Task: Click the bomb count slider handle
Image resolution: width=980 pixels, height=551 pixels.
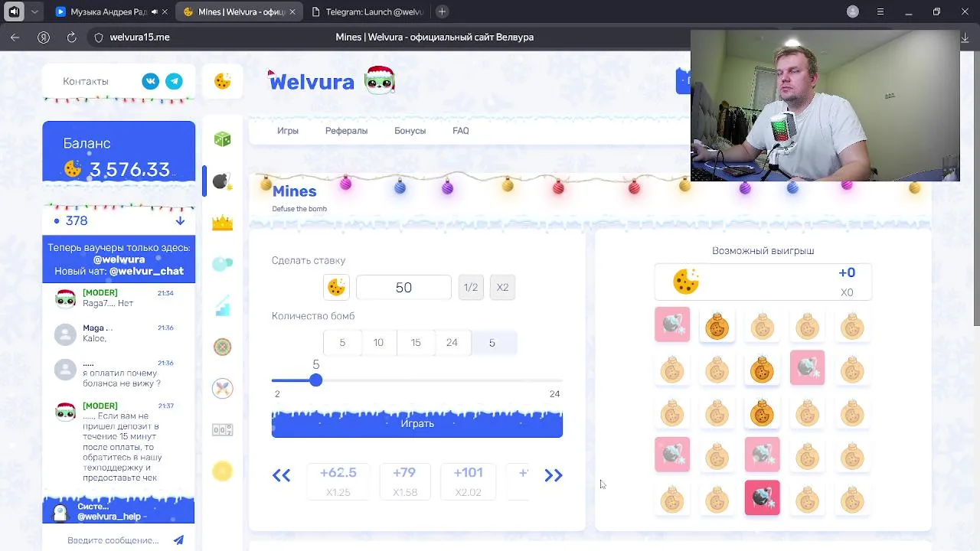Action: pos(315,380)
